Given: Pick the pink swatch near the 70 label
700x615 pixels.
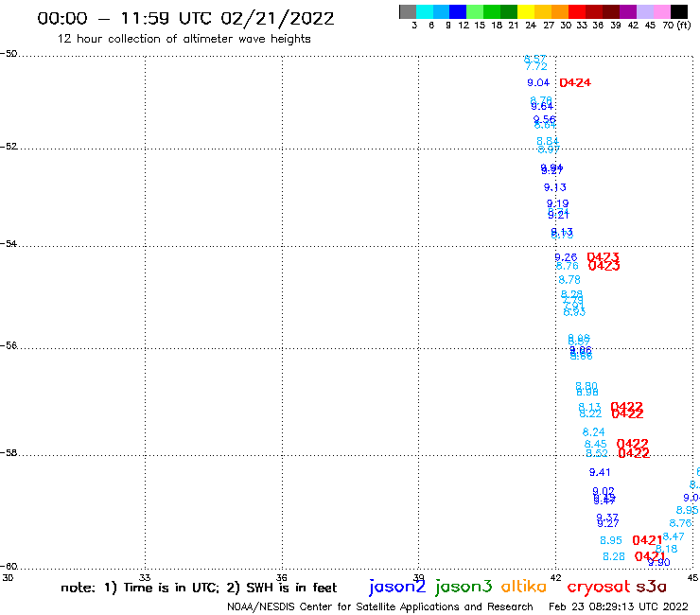Looking at the screenshot, I should point(661,11).
